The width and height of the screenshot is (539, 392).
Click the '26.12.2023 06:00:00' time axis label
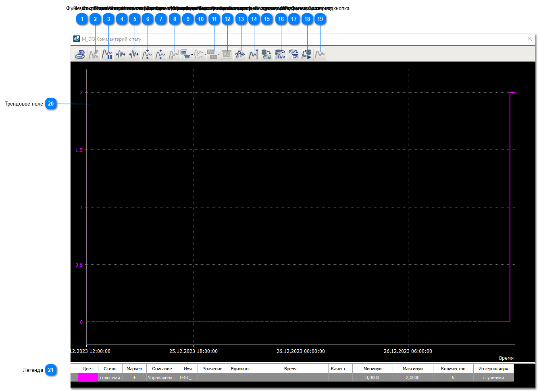[408, 351]
